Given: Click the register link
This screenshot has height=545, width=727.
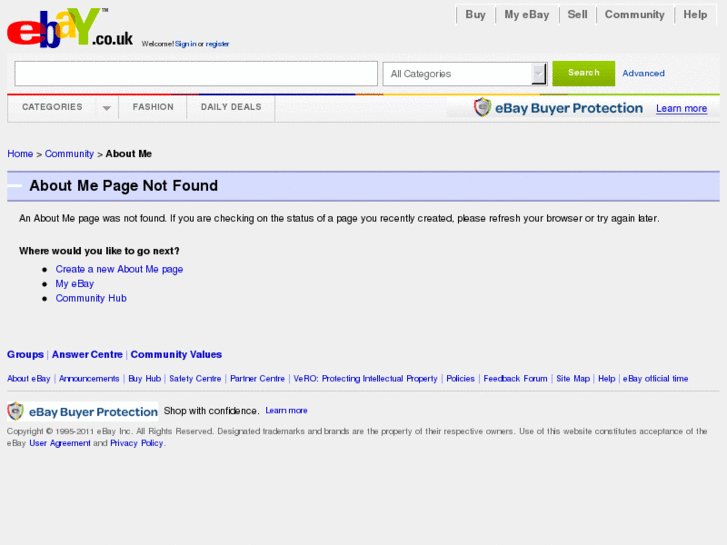Looking at the screenshot, I should pos(217,44).
